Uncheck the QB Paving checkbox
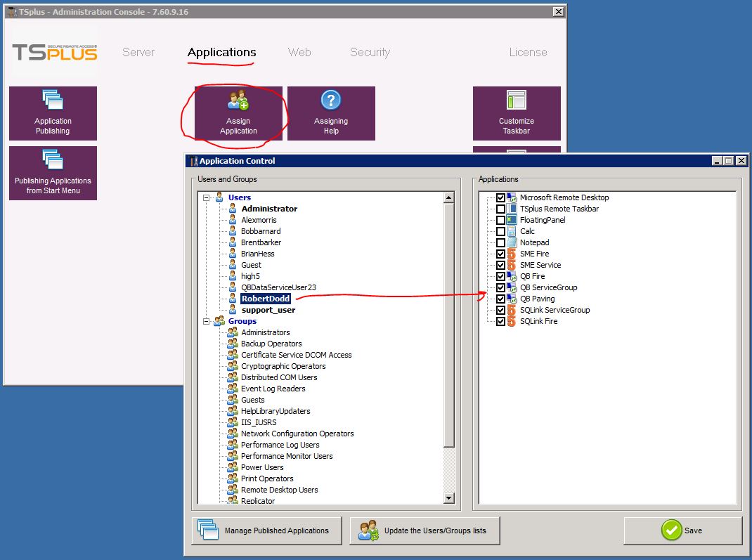Viewport: 752px width, 560px height. click(x=500, y=299)
